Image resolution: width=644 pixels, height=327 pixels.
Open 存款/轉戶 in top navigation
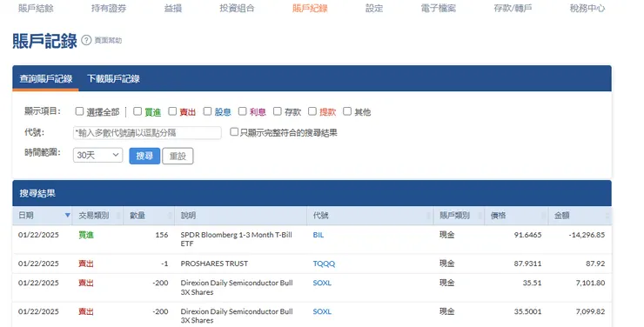(513, 8)
